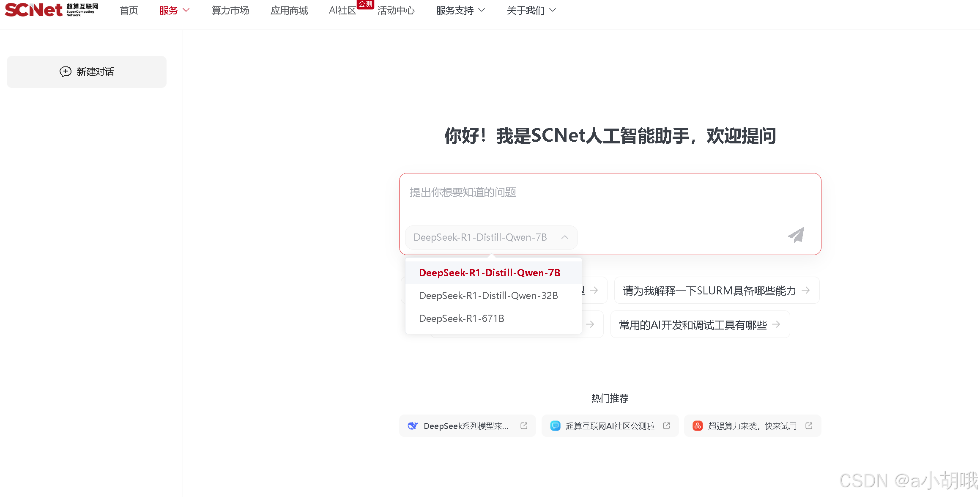Open external link icon on DeepSeek系列模型 card
This screenshot has height=497, width=980.
(x=524, y=426)
